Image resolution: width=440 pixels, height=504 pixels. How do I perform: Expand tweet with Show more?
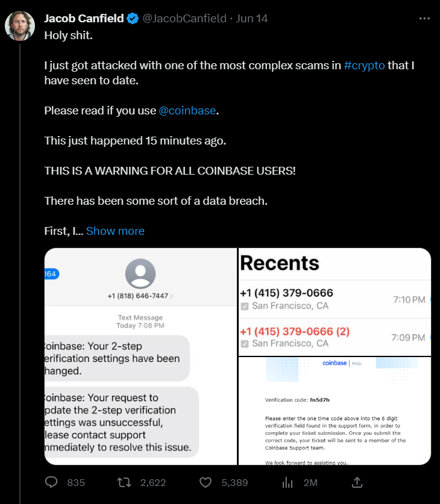tap(115, 231)
